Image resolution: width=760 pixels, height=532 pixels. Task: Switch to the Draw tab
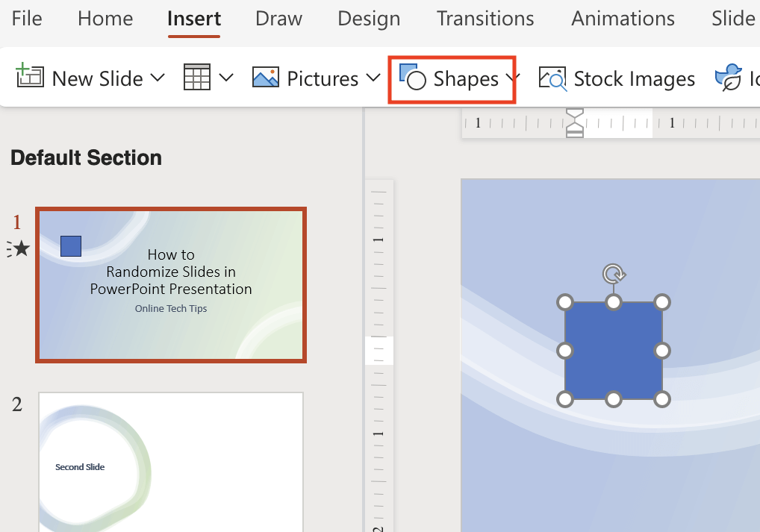[278, 19]
